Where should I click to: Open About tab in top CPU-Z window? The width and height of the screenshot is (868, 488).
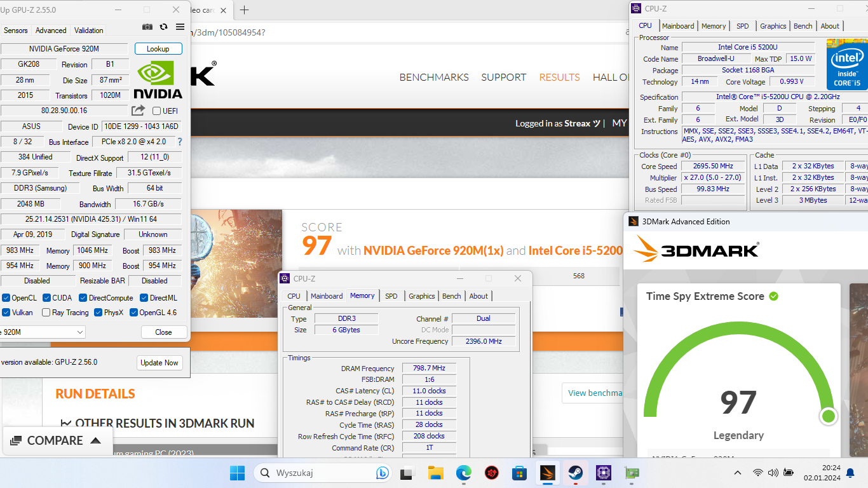coord(830,26)
